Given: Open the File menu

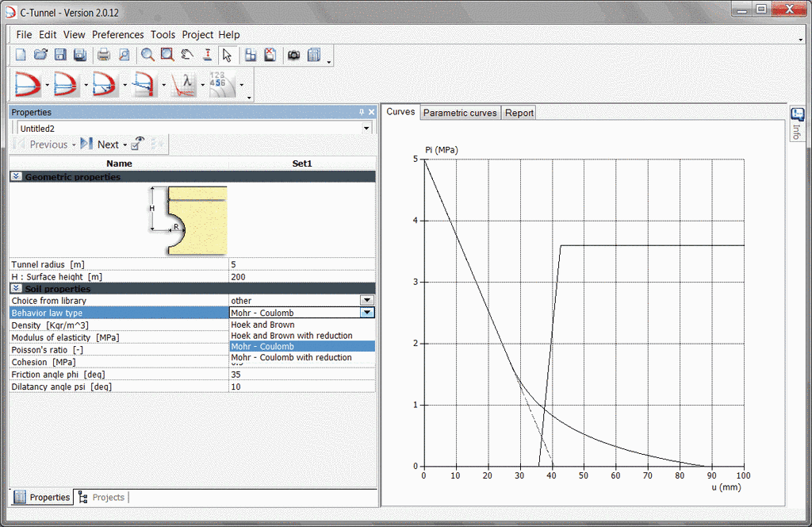Looking at the screenshot, I should [24, 35].
